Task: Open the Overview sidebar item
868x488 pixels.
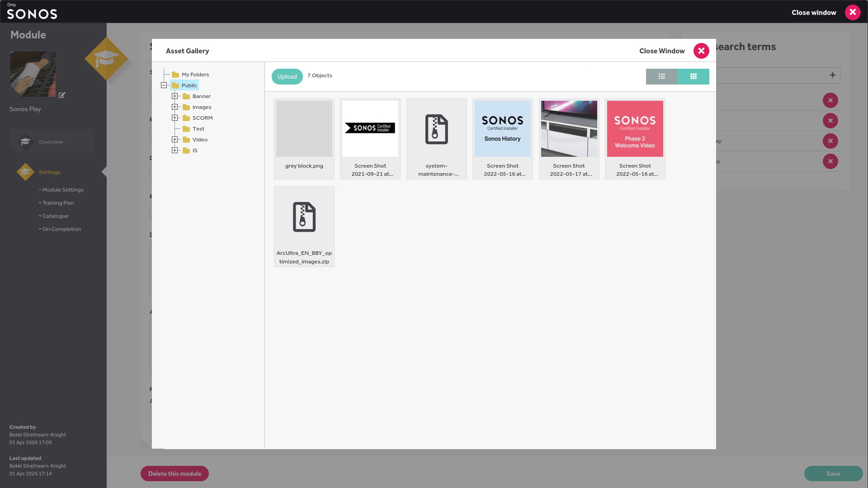Action: [x=51, y=141]
